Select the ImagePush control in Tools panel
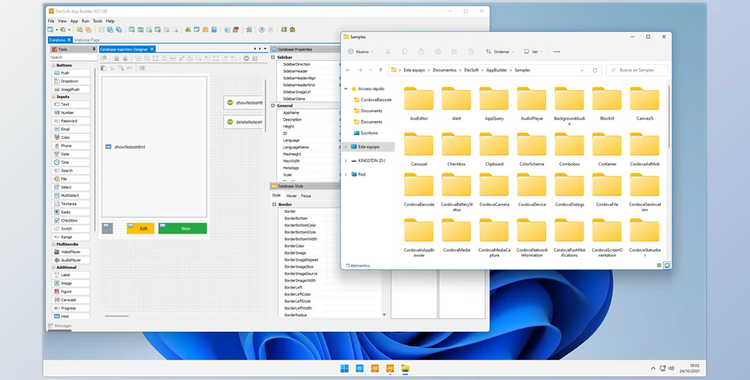This screenshot has width=750, height=380. point(71,89)
